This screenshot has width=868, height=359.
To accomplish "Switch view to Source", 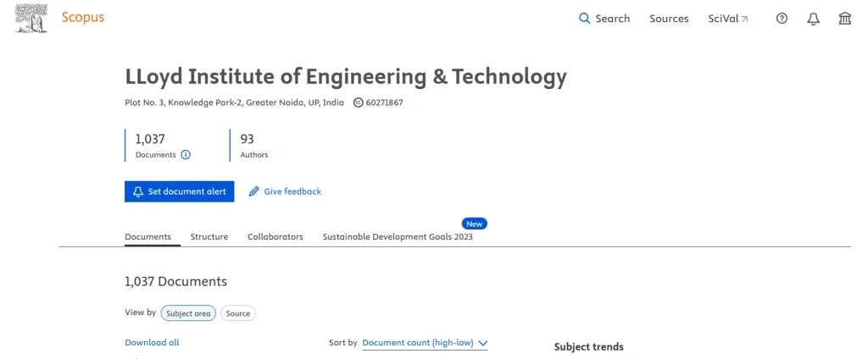I will point(238,313).
